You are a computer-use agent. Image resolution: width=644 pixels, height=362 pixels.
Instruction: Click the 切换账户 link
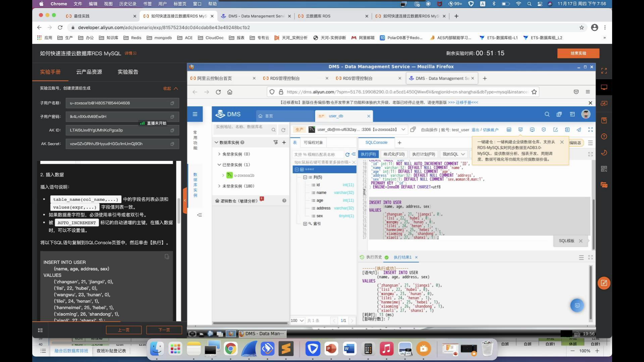coord(491,130)
